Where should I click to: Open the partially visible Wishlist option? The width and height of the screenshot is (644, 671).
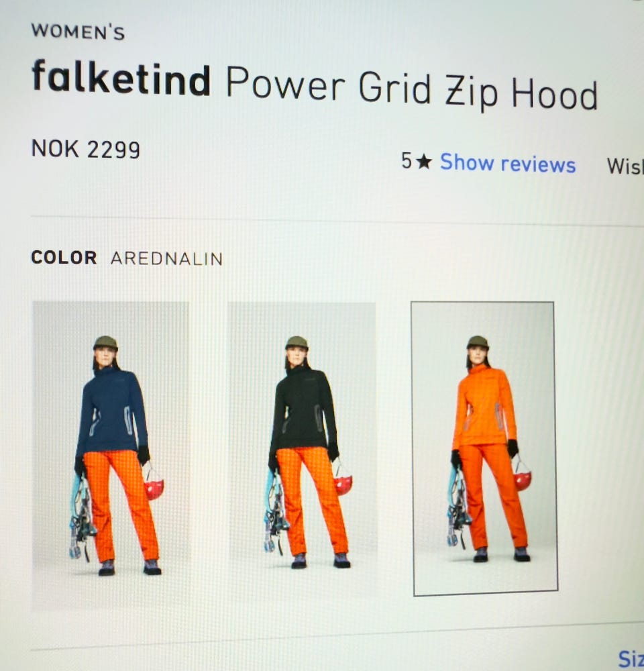tap(625, 166)
